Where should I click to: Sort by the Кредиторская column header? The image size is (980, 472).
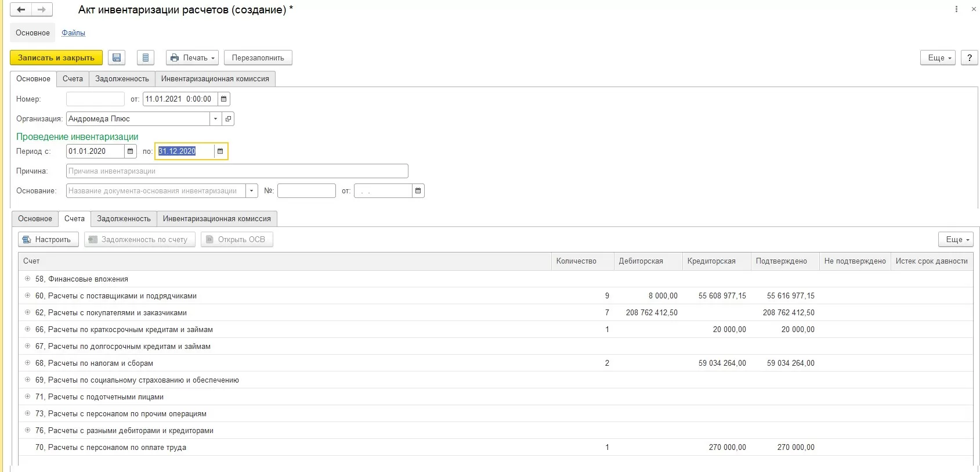pos(717,261)
